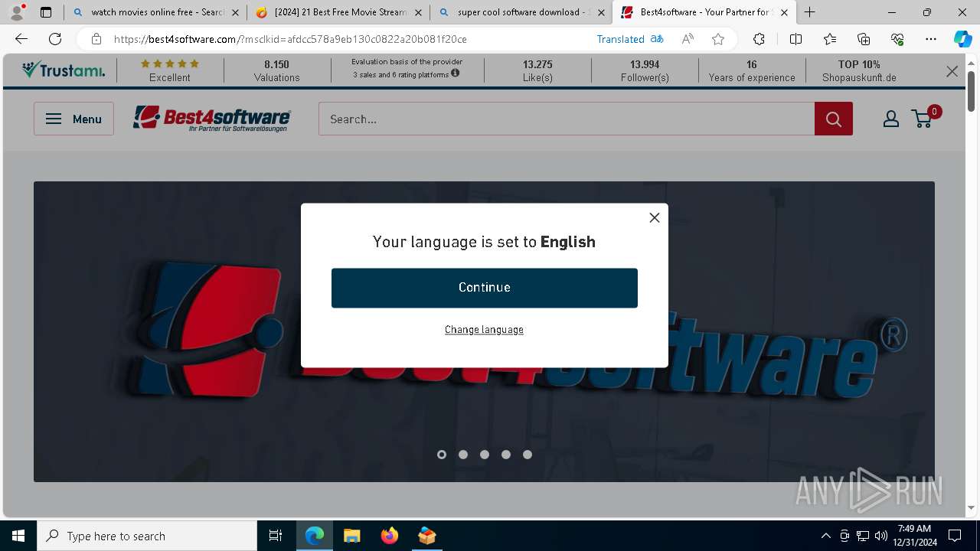
Task: Select the fifth carousel slide dot
Action: point(528,455)
